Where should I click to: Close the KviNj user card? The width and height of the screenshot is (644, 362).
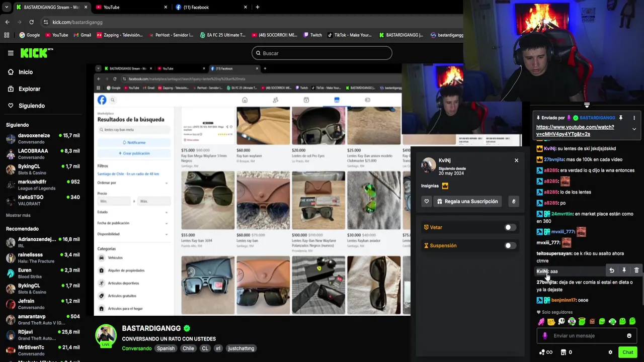coord(516,160)
